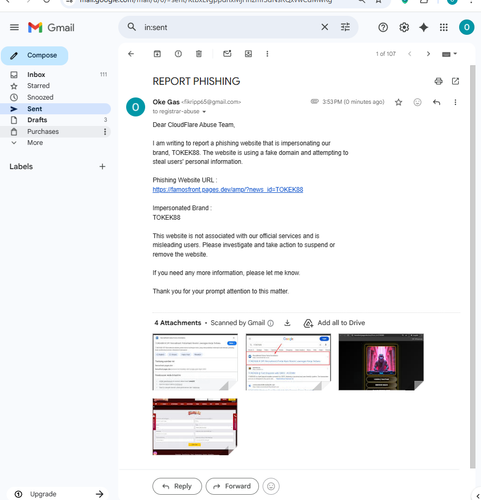Open the phishing website URL link
The height and width of the screenshot is (500, 481).
228,190
